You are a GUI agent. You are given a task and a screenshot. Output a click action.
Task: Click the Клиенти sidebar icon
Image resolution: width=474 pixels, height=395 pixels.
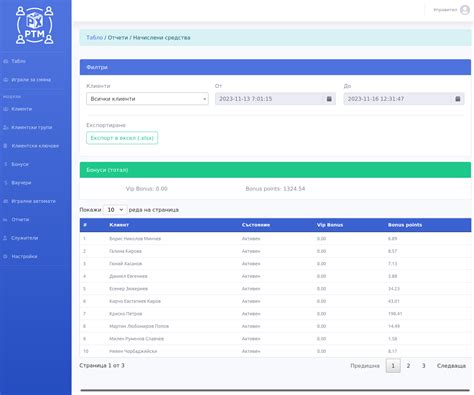(x=6, y=109)
